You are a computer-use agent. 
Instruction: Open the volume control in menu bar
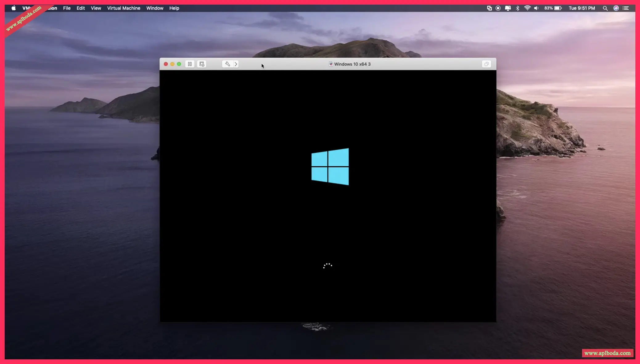(536, 8)
